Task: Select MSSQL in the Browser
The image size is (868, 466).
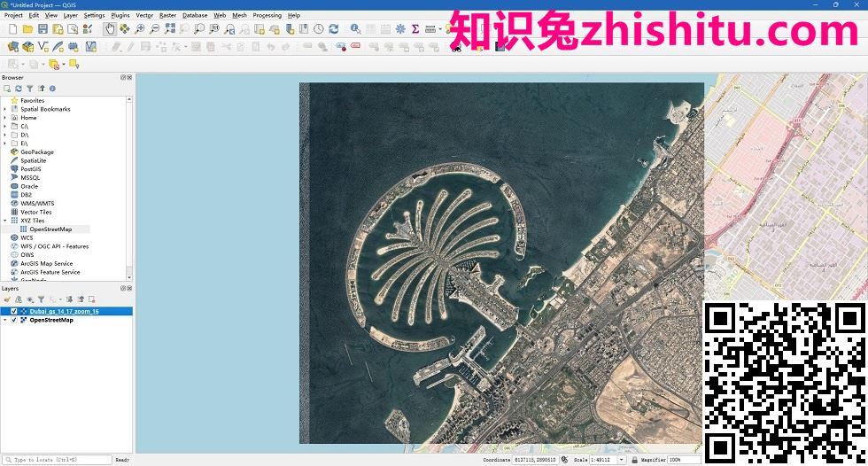Action: tap(30, 178)
